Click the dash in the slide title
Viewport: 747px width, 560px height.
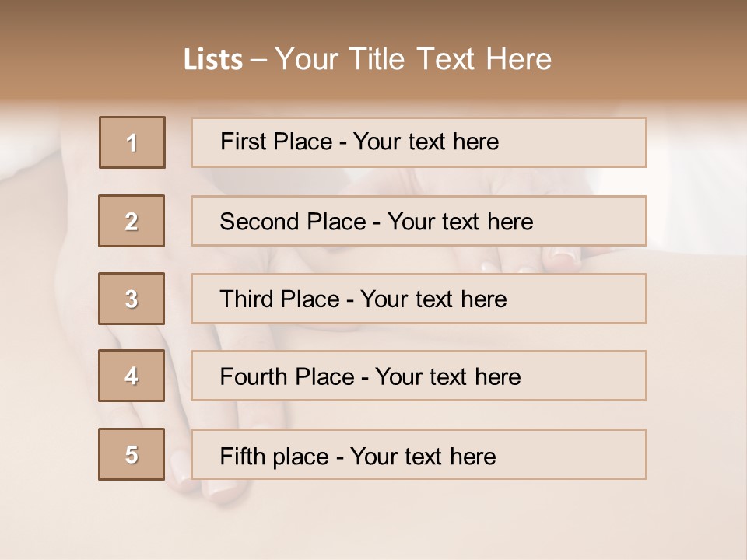[259, 60]
